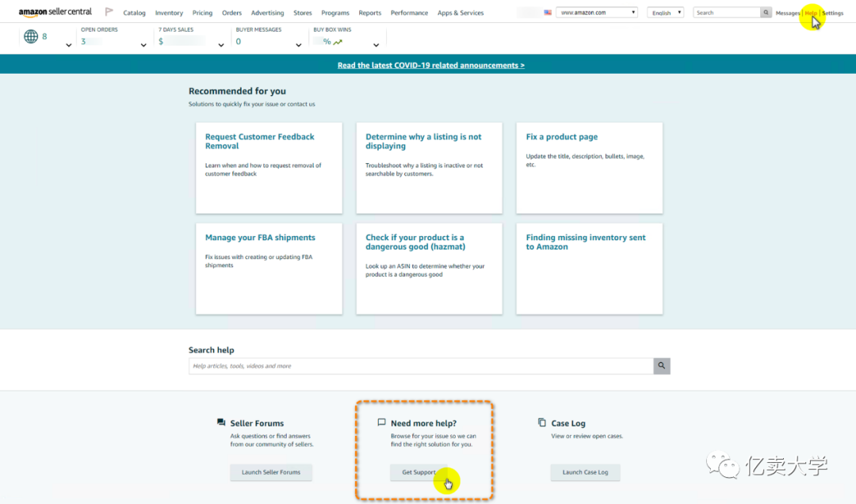Viewport: 856px width, 504px height.
Task: Open the Orders menu
Action: (232, 13)
